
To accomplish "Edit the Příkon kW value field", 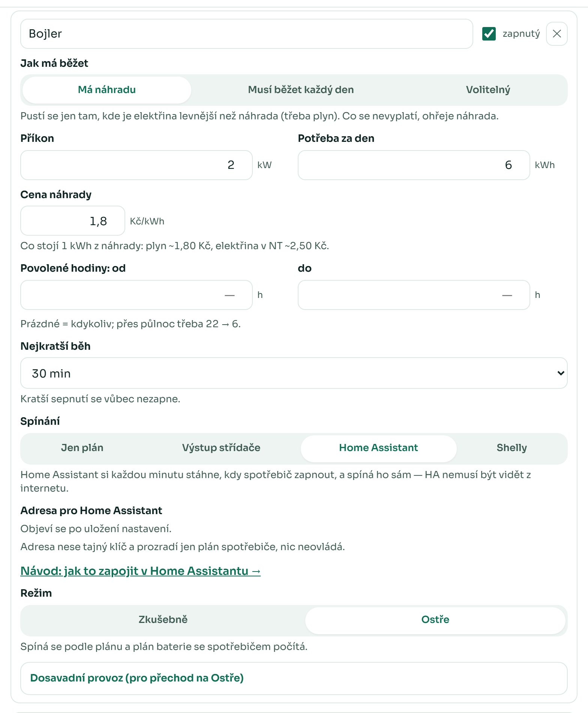I will click(136, 165).
